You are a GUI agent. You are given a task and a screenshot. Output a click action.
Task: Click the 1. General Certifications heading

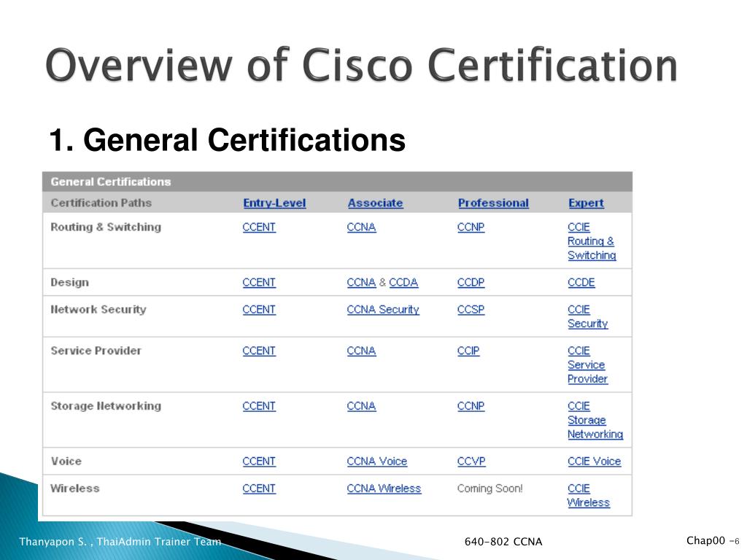228,140
